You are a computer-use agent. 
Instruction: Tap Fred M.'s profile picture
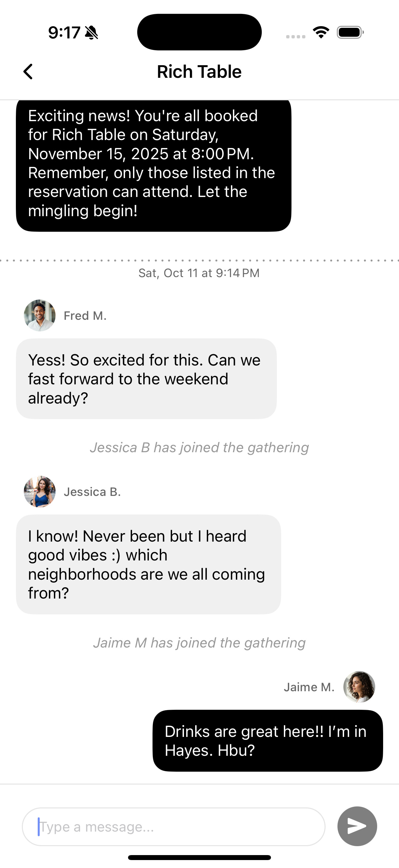point(40,315)
